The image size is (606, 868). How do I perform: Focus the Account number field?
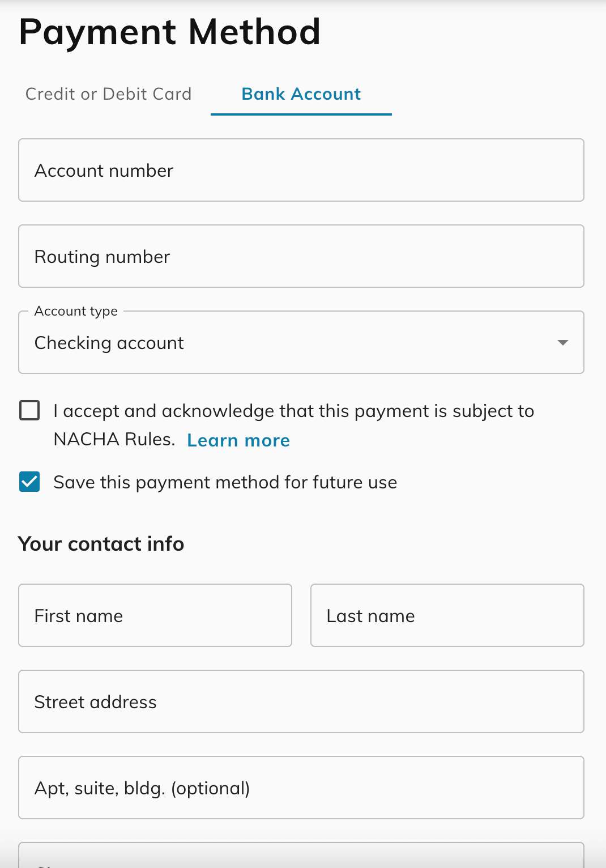(x=301, y=170)
